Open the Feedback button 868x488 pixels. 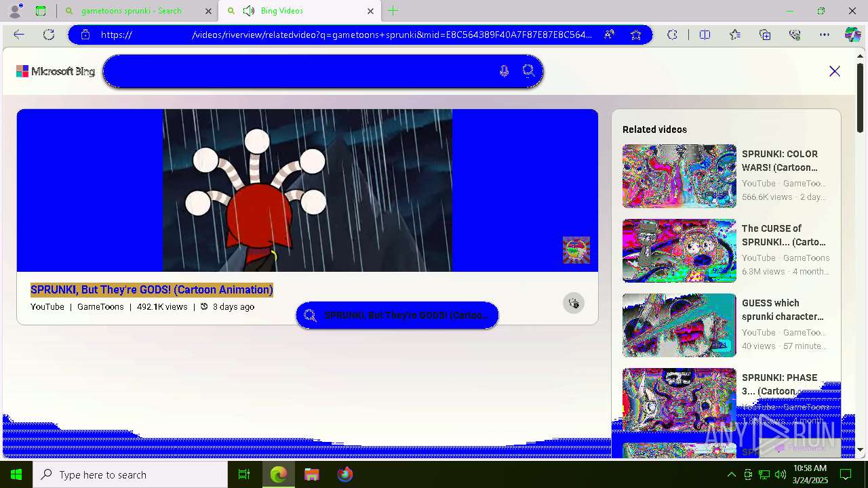800,448
